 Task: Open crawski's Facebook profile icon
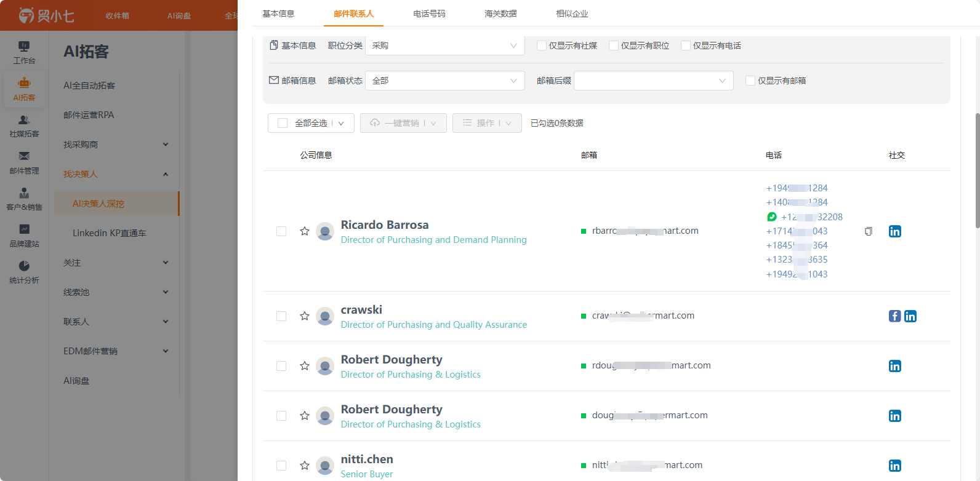point(895,316)
